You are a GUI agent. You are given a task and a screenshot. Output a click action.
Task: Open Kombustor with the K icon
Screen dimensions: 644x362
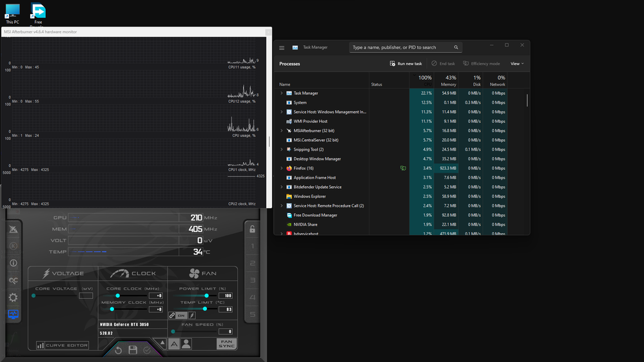point(13,246)
